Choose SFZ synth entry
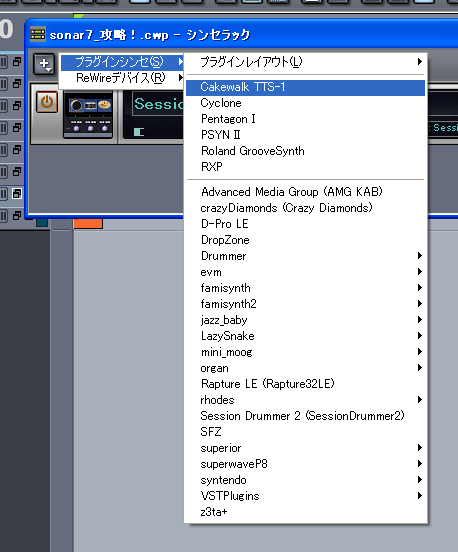 tap(306, 432)
